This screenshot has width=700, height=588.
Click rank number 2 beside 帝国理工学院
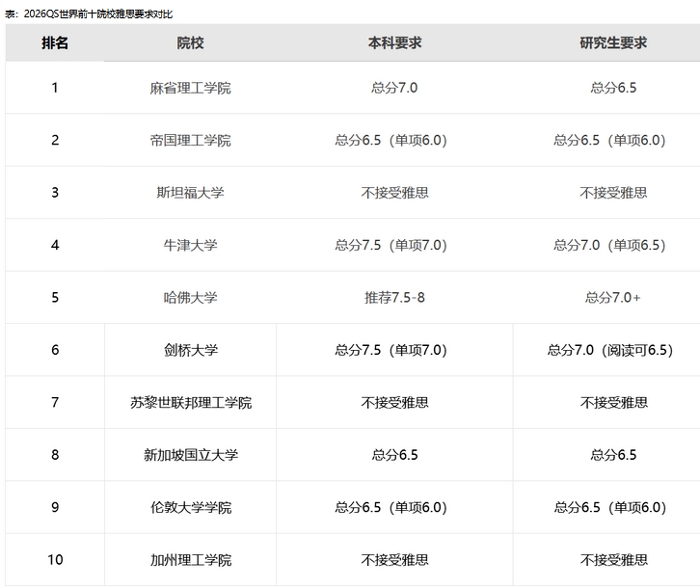click(55, 140)
